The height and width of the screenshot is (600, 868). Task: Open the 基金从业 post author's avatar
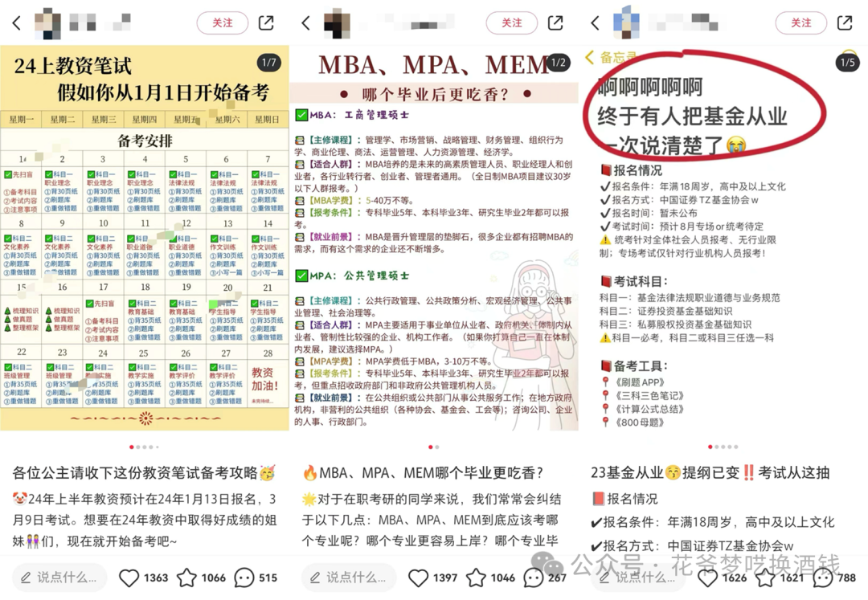coord(626,22)
